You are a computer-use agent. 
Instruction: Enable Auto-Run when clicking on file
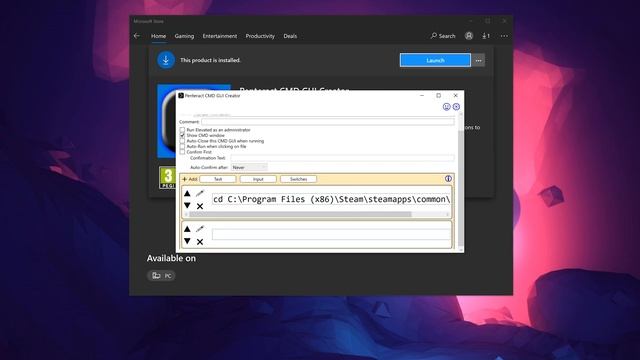pyautogui.click(x=182, y=146)
